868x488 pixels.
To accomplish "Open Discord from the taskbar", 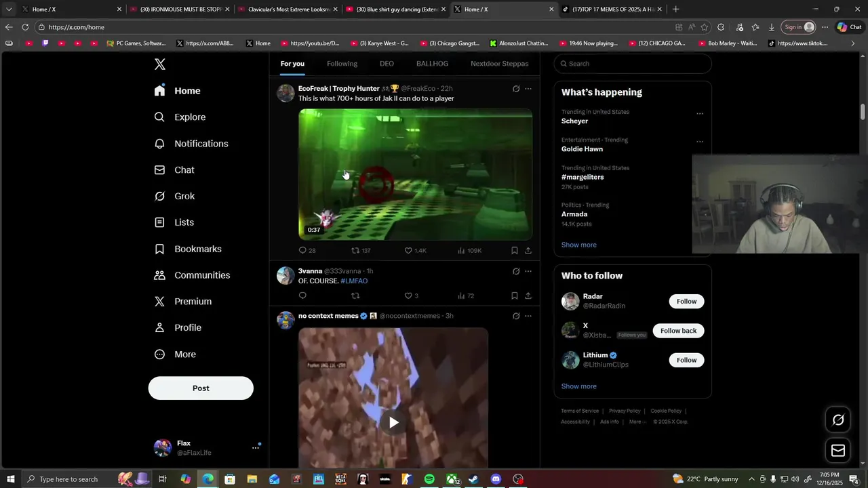I will 496,479.
